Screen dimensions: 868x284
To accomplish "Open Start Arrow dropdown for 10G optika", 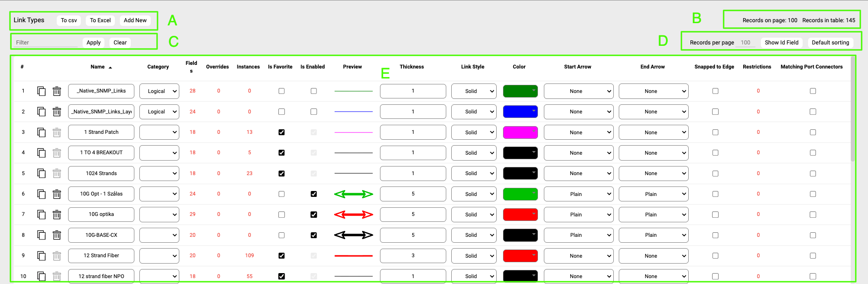I will (x=578, y=215).
